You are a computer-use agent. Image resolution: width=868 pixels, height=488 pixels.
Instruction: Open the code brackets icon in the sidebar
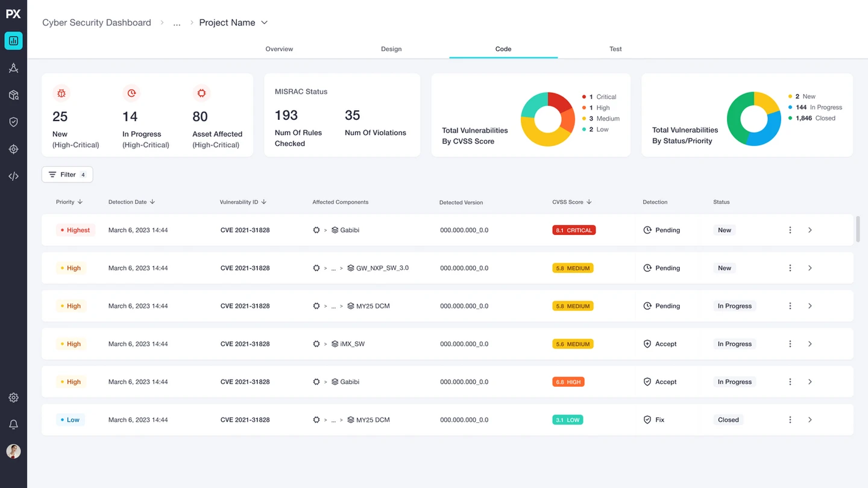13,177
